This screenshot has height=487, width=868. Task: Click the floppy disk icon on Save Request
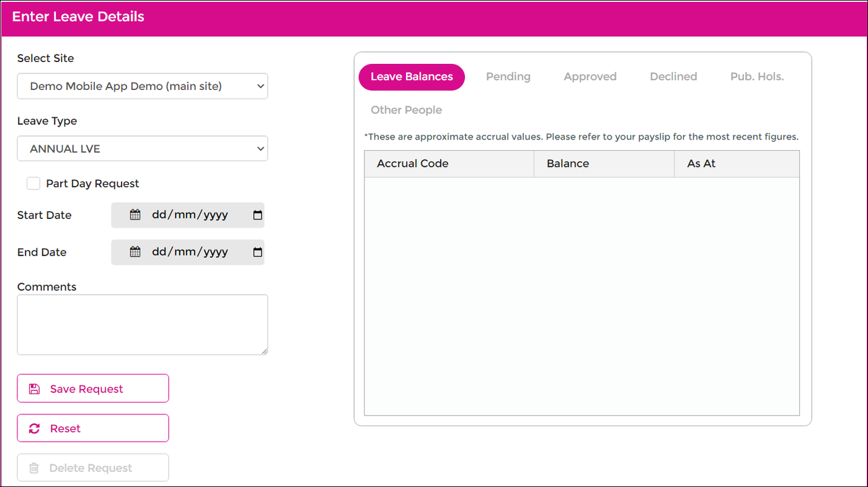pos(34,388)
